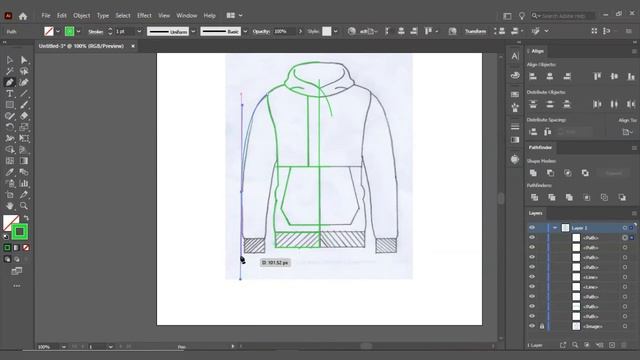640x360 pixels.
Task: Select the Direct Selection tool
Action: tap(24, 60)
